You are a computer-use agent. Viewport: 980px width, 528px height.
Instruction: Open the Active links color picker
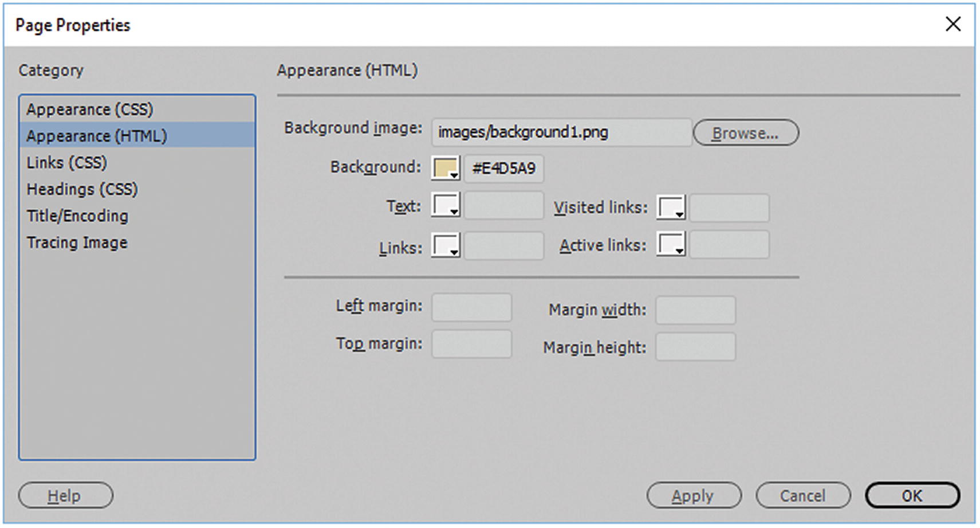coord(671,245)
